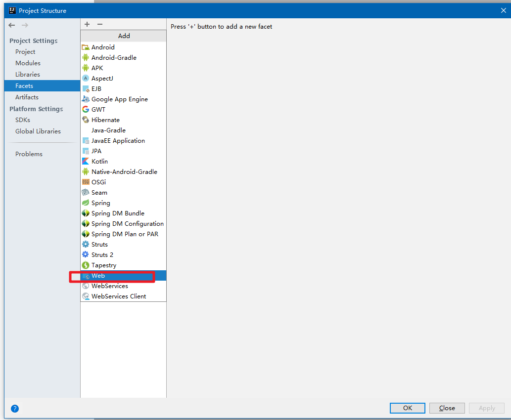Choose Kotlin text in Add list

[99, 161]
